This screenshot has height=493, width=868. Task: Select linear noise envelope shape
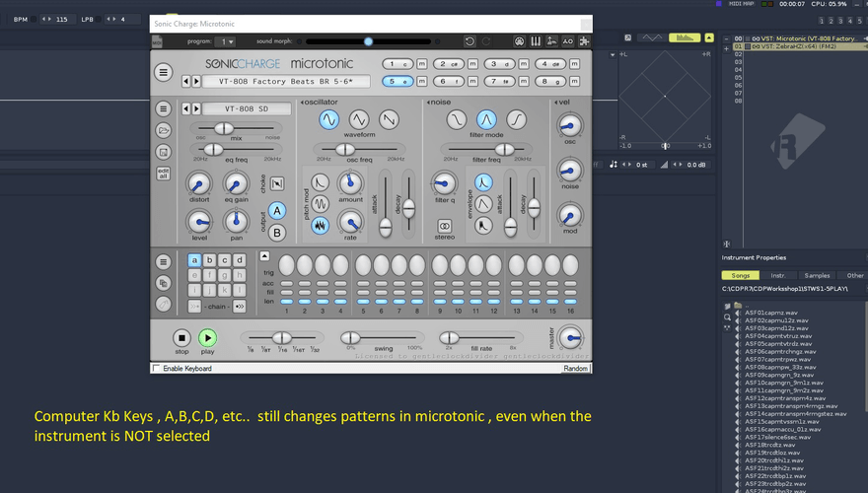483,204
